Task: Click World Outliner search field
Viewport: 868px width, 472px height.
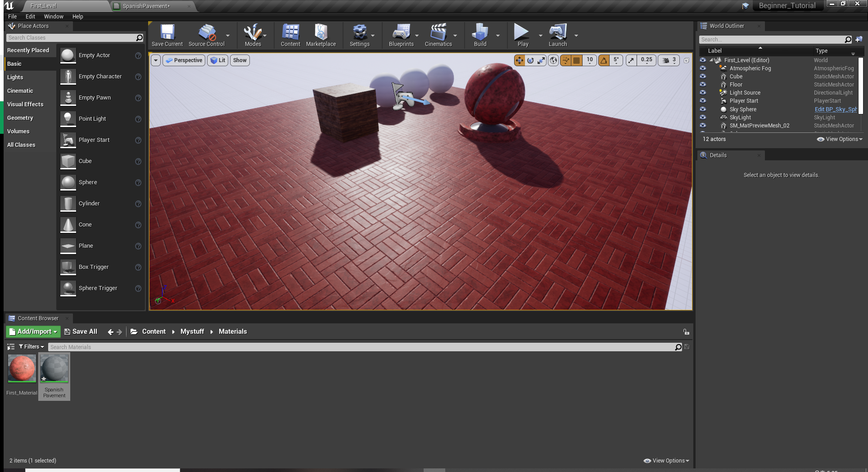Action: pos(772,40)
